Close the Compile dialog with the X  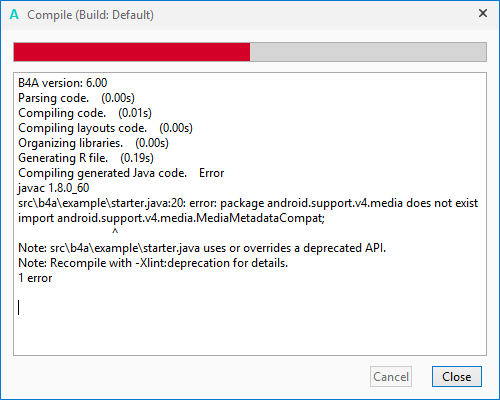click(483, 13)
